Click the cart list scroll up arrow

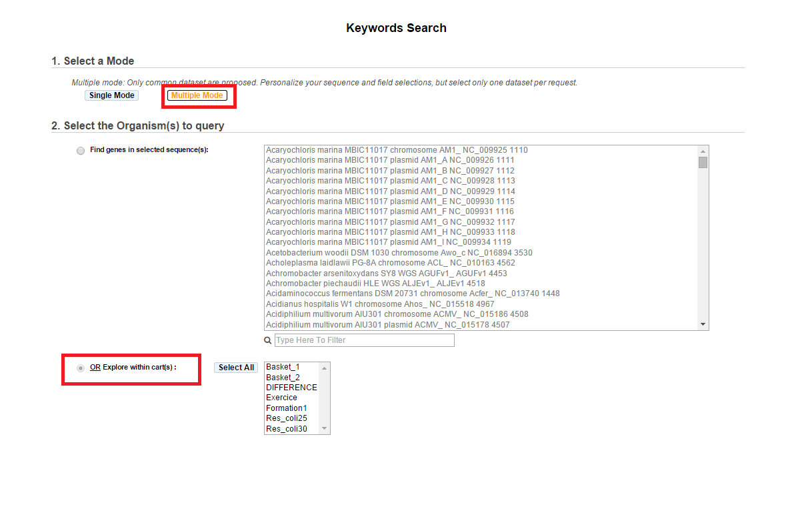[x=325, y=368]
